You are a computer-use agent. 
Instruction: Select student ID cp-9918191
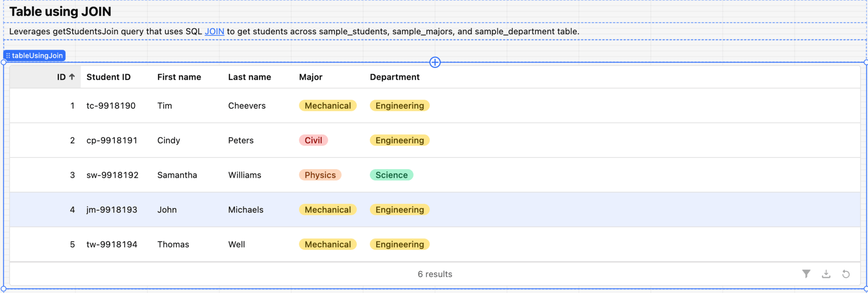coord(112,140)
